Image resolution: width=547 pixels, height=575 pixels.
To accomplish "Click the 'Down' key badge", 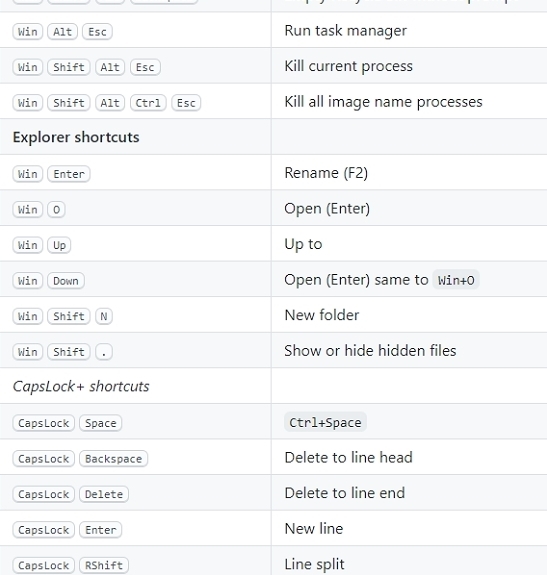I will (66, 281).
